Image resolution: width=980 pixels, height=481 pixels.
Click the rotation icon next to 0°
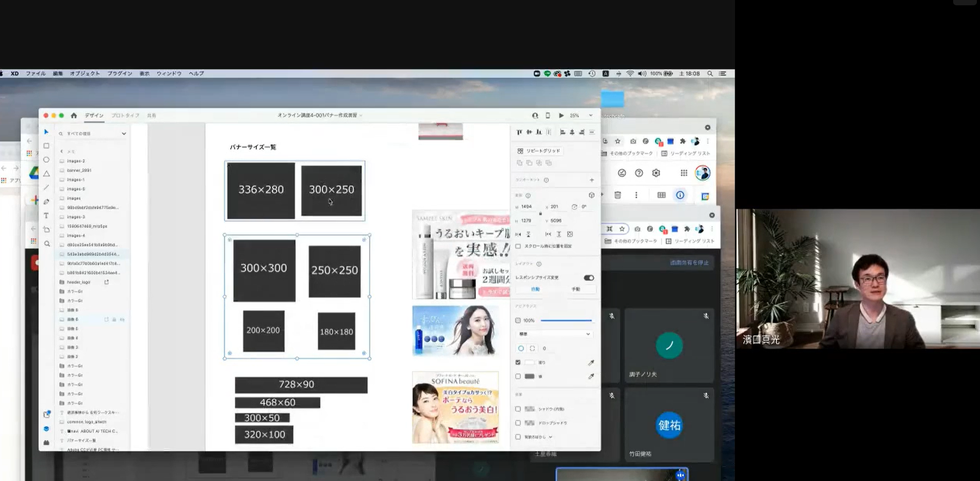click(574, 207)
